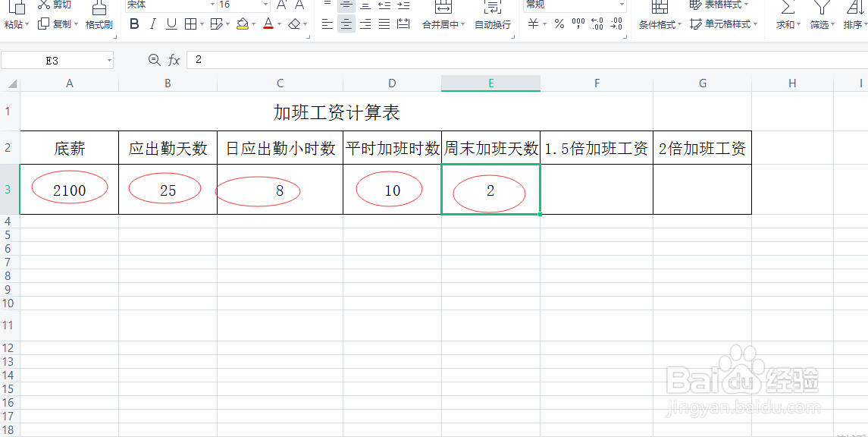Viewport: 868px width, 437px height.
Task: Click the Paste (粘贴) button
Action: point(15,13)
